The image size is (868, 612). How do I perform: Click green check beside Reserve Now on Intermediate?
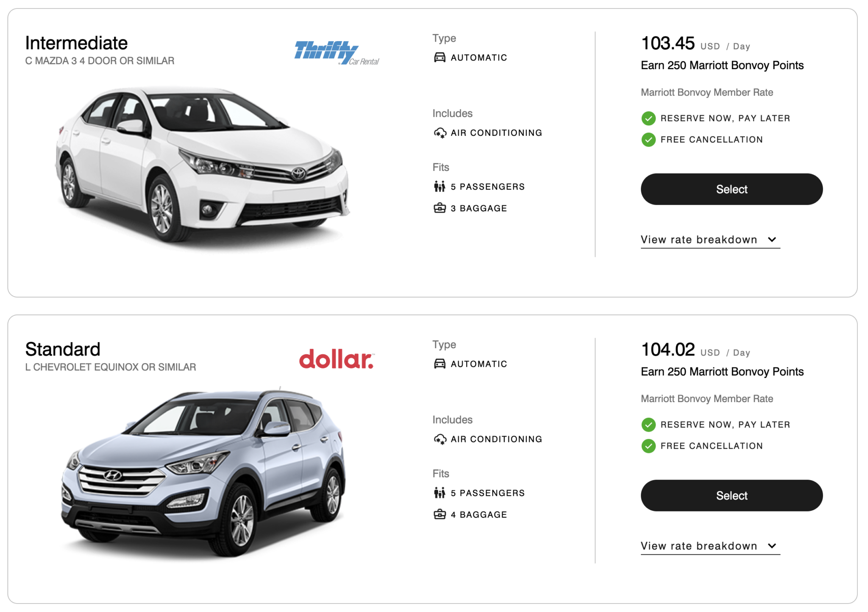648,118
